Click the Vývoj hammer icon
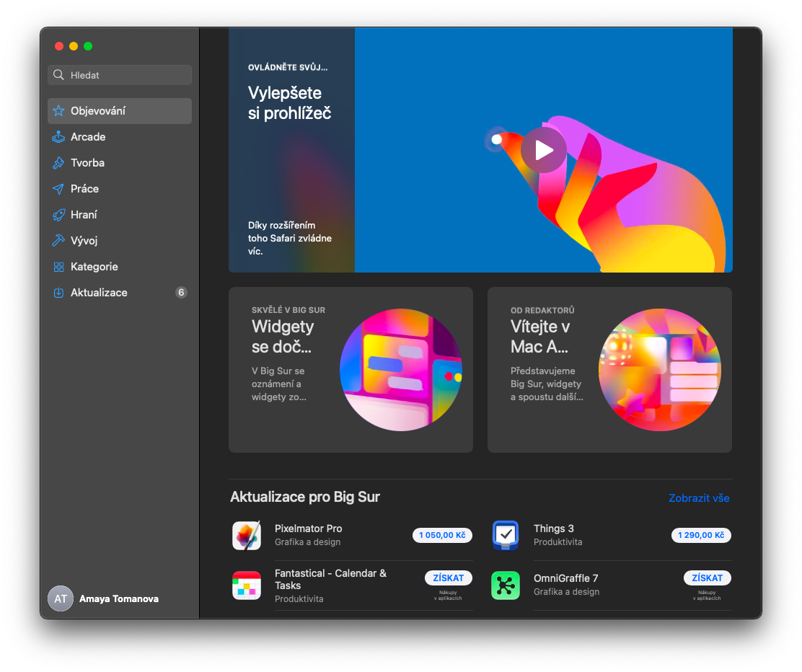The image size is (802, 672). click(x=59, y=241)
